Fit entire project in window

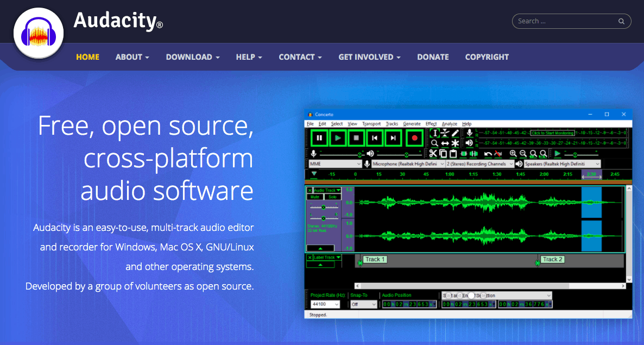[543, 154]
